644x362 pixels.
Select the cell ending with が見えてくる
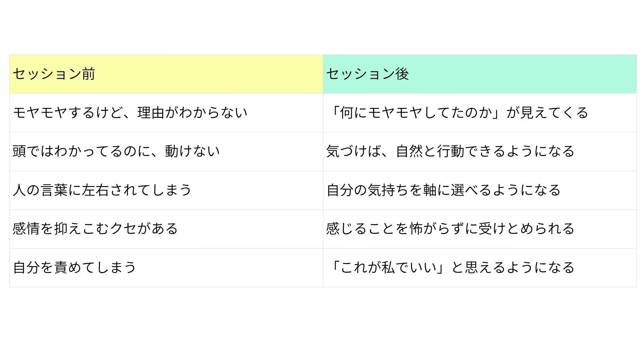[480, 113]
